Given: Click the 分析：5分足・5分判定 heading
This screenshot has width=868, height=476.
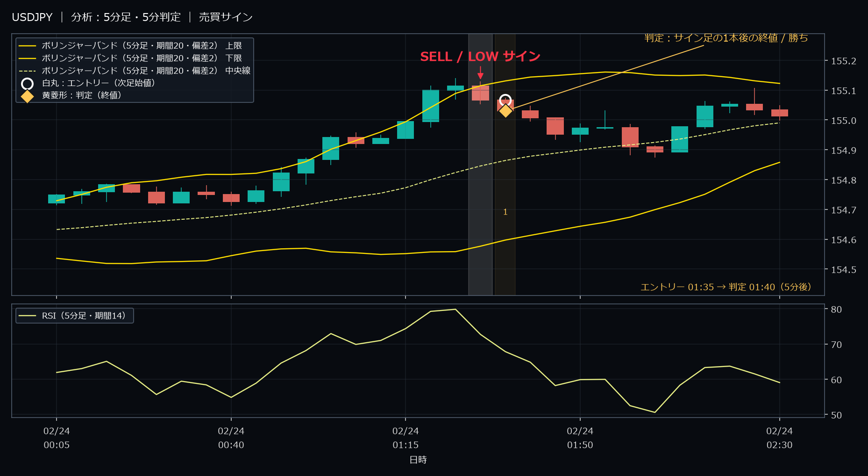Looking at the screenshot, I should click(x=126, y=17).
